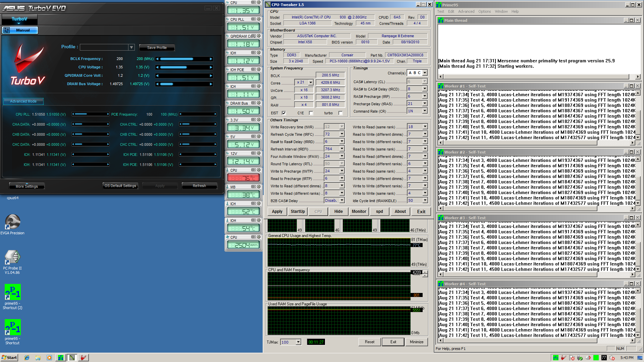Adjust the CPU Voltage slider
644x362 pixels.
(184, 67)
